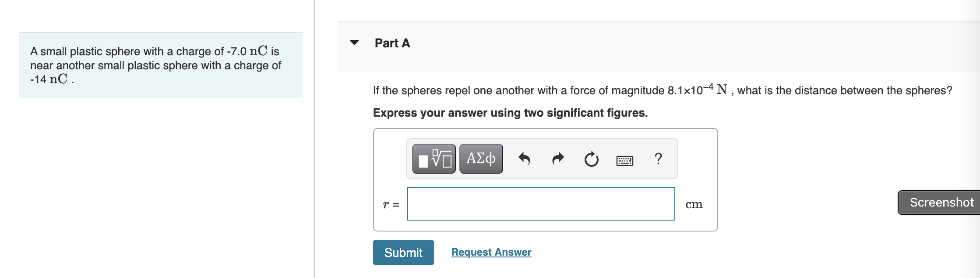This screenshot has height=278, width=980.
Task: Undo the last answer edit
Action: tap(524, 159)
